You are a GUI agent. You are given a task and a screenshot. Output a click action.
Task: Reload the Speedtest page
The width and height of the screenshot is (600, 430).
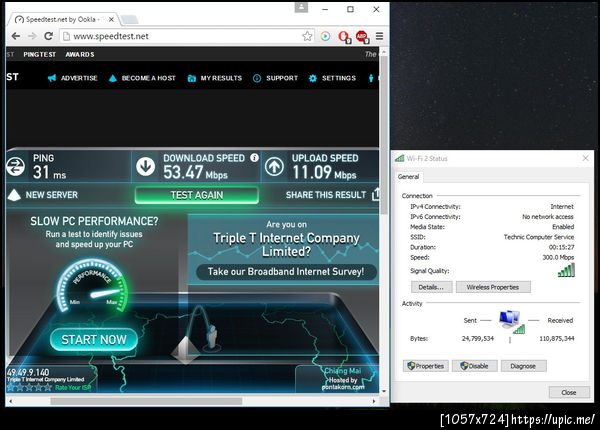[x=49, y=36]
